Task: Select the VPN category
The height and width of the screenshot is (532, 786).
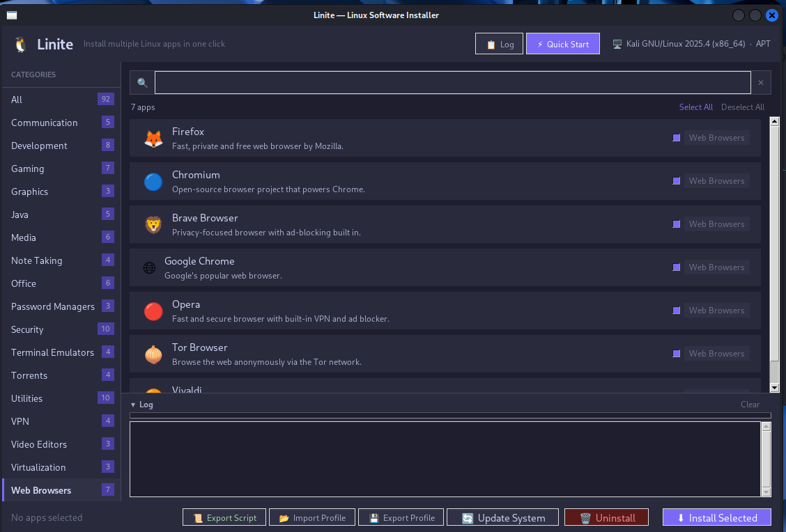Action: pos(61,421)
